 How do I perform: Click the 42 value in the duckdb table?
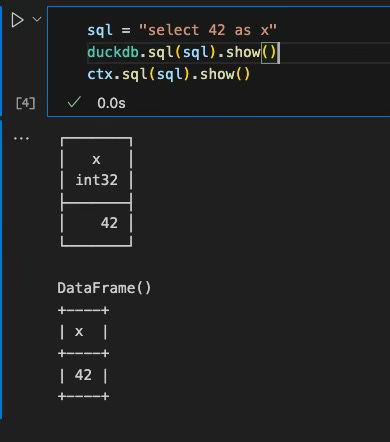109,223
